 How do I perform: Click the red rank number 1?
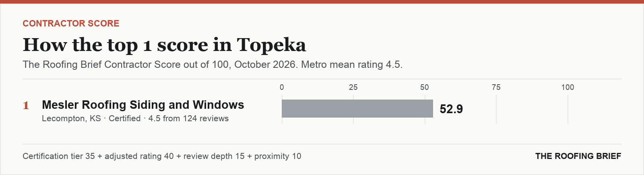(x=26, y=106)
